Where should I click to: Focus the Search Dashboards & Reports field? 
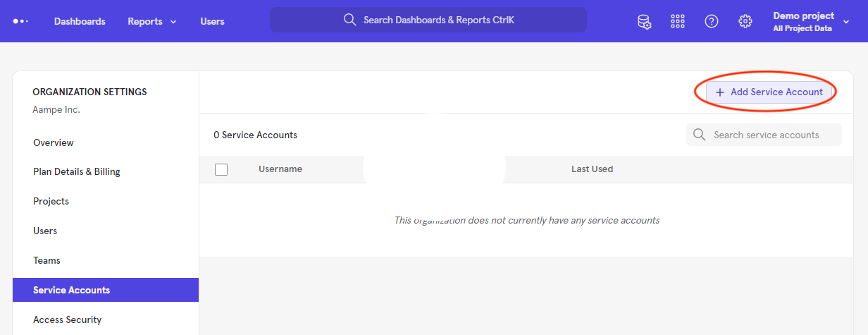(x=428, y=20)
